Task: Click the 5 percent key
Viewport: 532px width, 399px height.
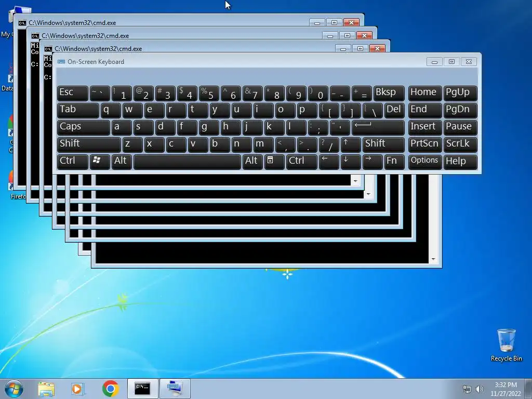Action: click(209, 93)
